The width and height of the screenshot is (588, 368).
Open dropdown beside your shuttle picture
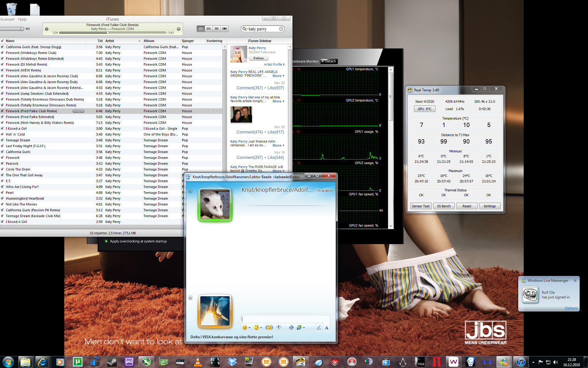coord(190,298)
